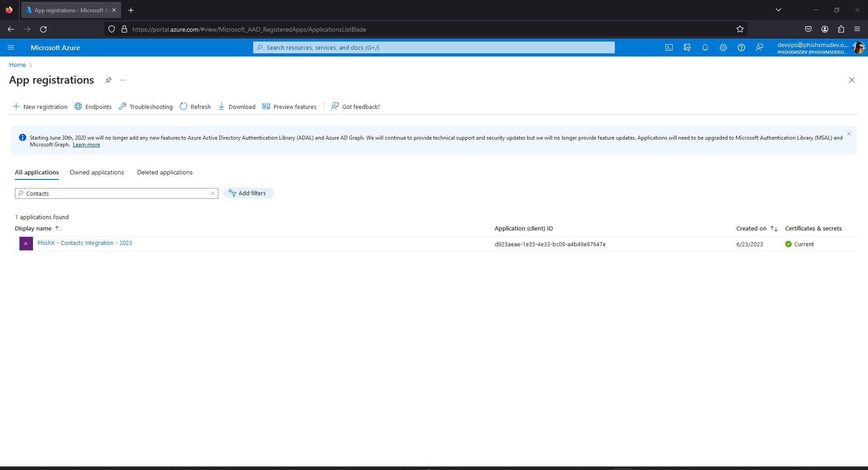Open Learn more link in banner

(86, 145)
